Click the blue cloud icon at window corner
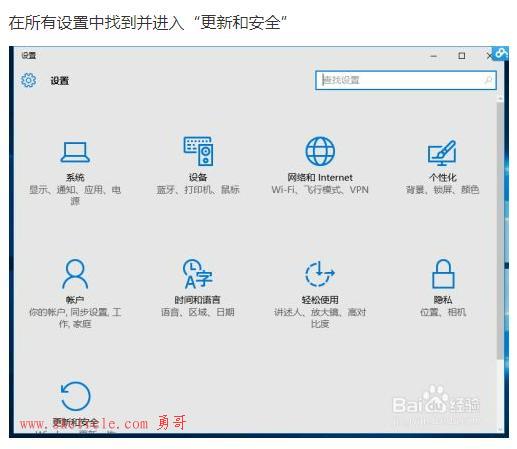 (x=501, y=53)
